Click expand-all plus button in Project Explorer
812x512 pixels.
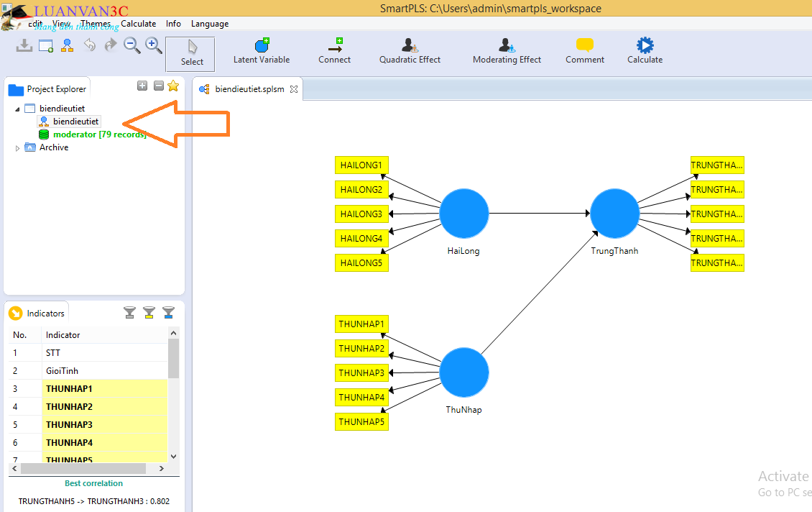[142, 86]
